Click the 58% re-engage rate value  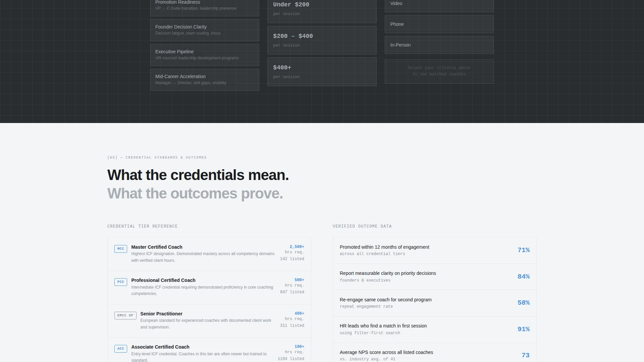tap(524, 303)
